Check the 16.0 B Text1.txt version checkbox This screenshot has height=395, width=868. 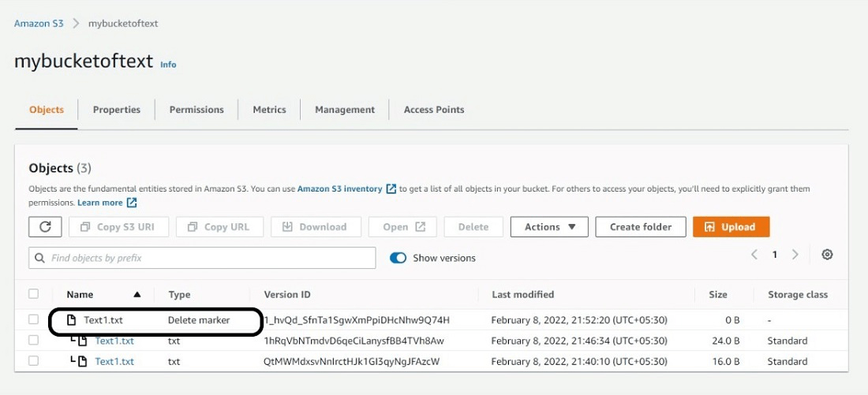[x=34, y=361]
